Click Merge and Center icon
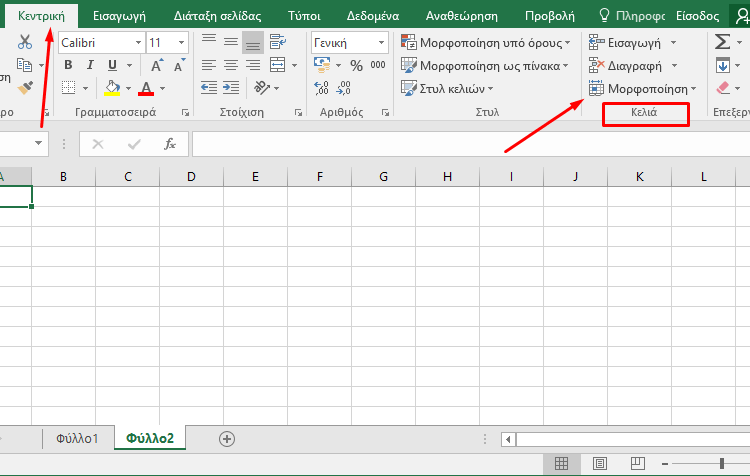This screenshot has height=476, width=750. coord(277,65)
